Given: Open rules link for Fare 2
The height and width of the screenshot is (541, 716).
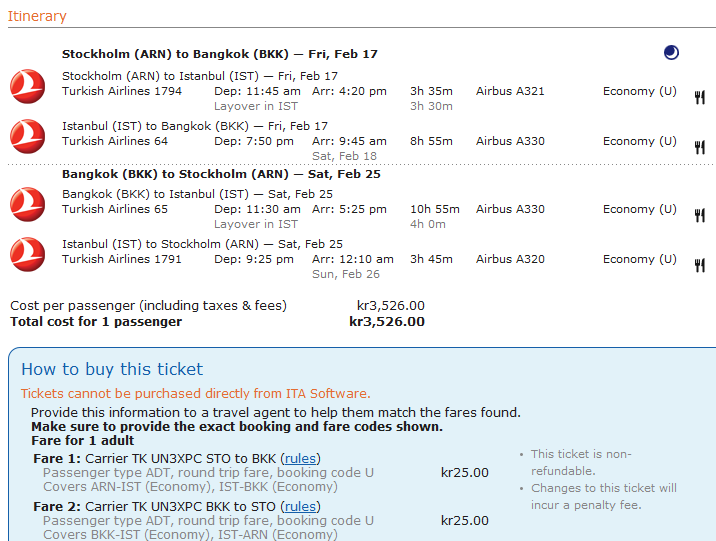Looking at the screenshot, I should pyautogui.click(x=300, y=506).
